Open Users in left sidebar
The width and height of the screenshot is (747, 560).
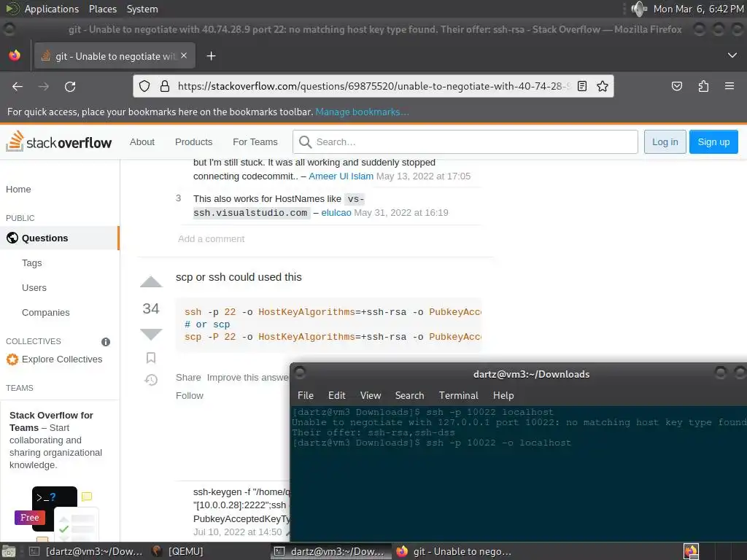[x=34, y=287]
